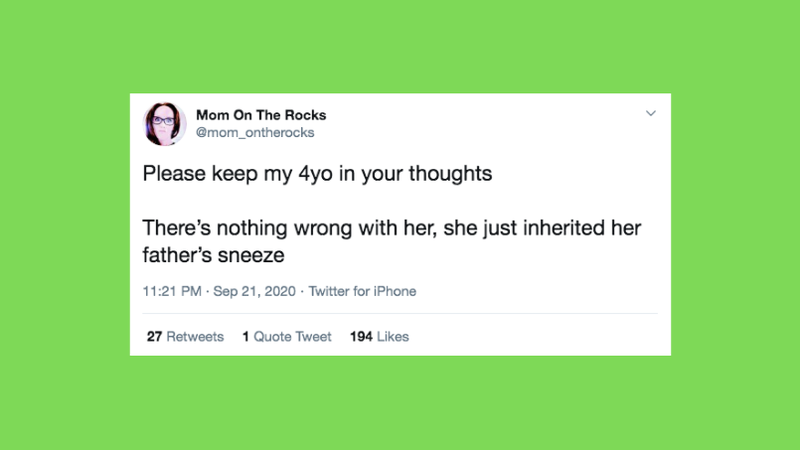Open the Twitter for iPhone source link
Viewport: 800px width, 450px height.
(x=362, y=292)
